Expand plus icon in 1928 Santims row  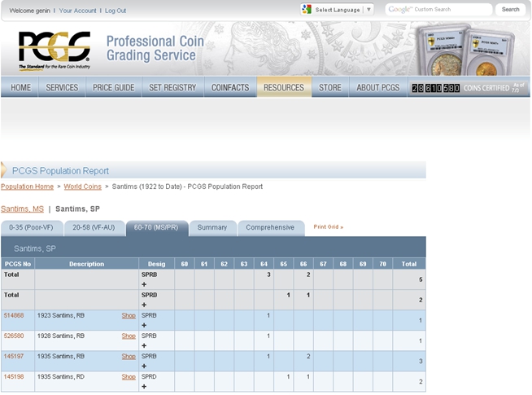coord(144,345)
